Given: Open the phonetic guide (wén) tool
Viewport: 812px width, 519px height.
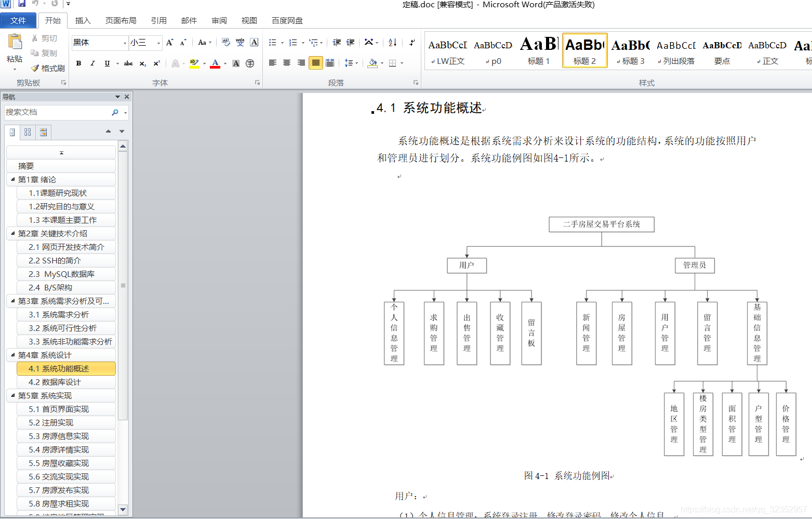Looking at the screenshot, I should point(240,43).
